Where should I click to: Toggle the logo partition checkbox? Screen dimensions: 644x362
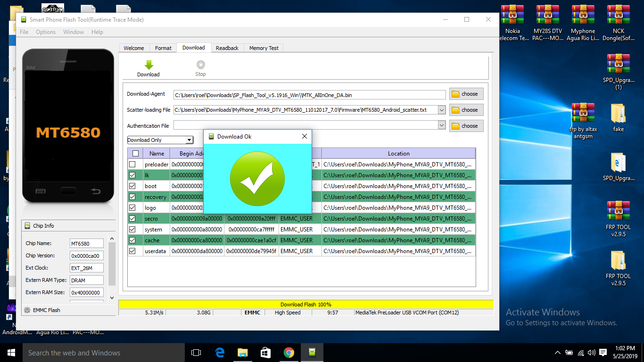tap(132, 207)
